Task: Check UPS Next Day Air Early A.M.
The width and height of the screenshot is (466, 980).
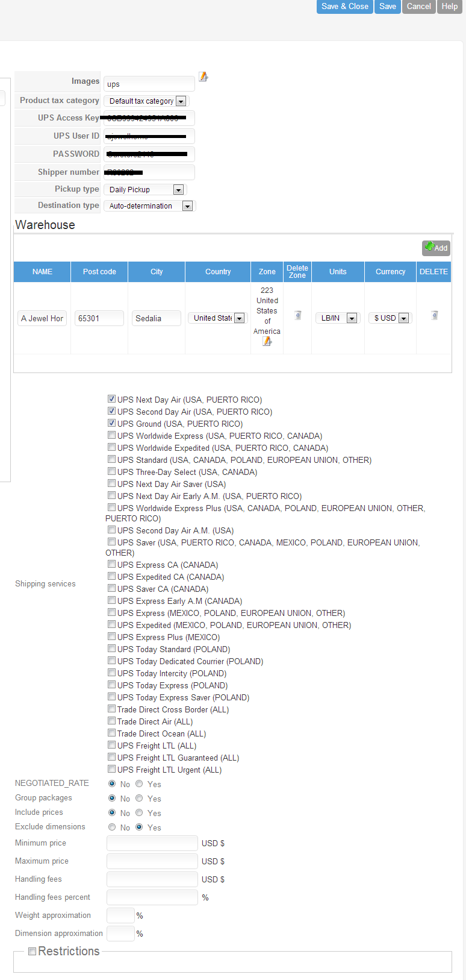Action: [x=111, y=495]
